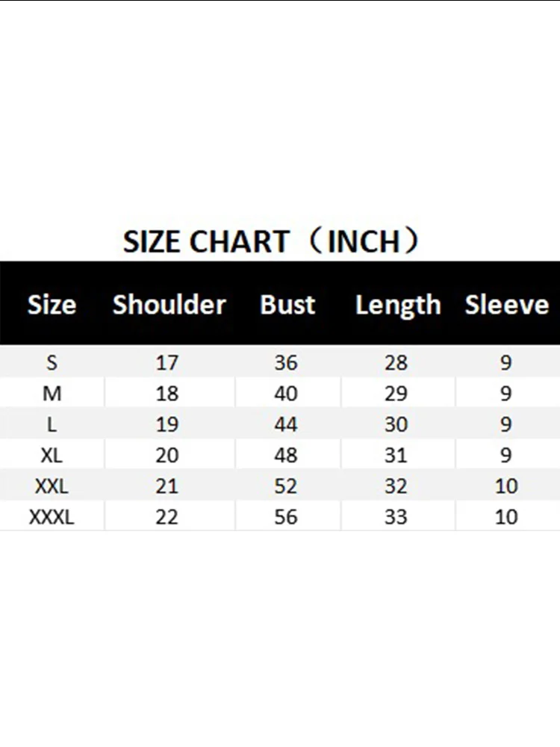This screenshot has width=560, height=747.
Task: Click the XXXL size row label
Action: coord(52,517)
